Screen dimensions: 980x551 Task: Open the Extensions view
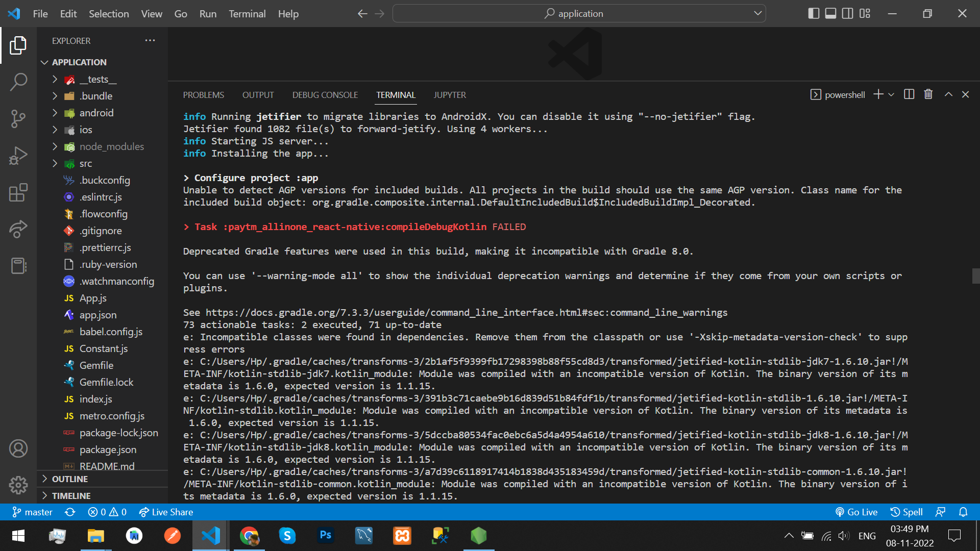coord(18,193)
